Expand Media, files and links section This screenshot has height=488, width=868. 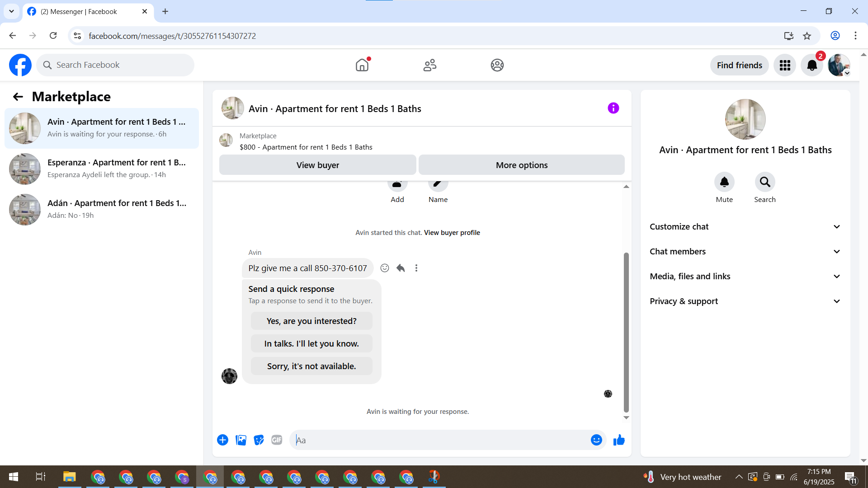click(x=745, y=277)
